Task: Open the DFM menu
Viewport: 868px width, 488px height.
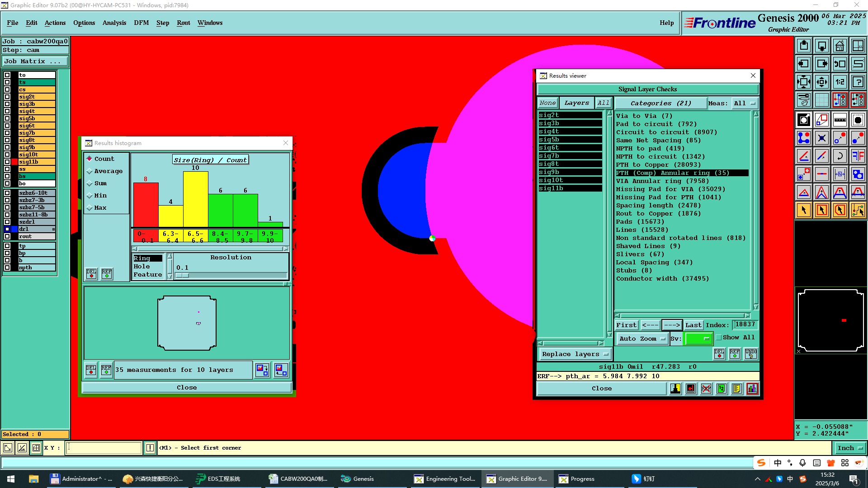Action: coord(141,23)
